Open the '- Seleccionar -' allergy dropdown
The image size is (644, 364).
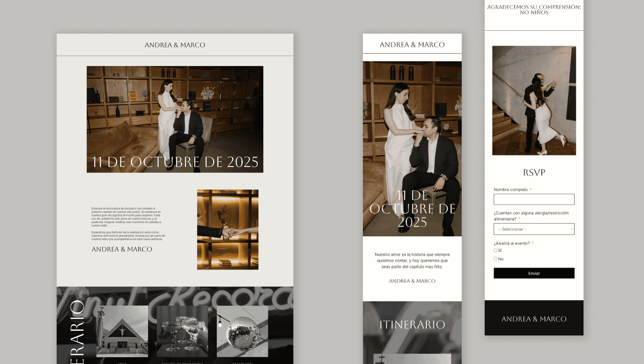pos(534,229)
